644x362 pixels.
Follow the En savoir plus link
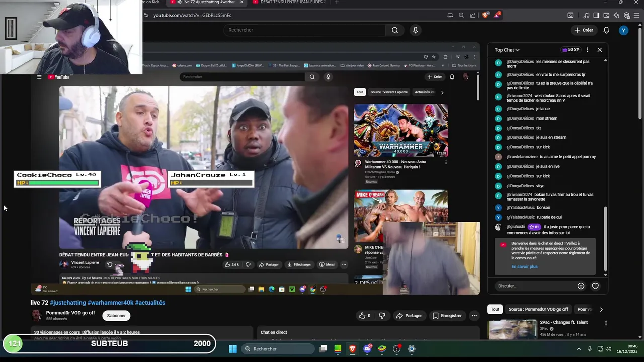(524, 266)
